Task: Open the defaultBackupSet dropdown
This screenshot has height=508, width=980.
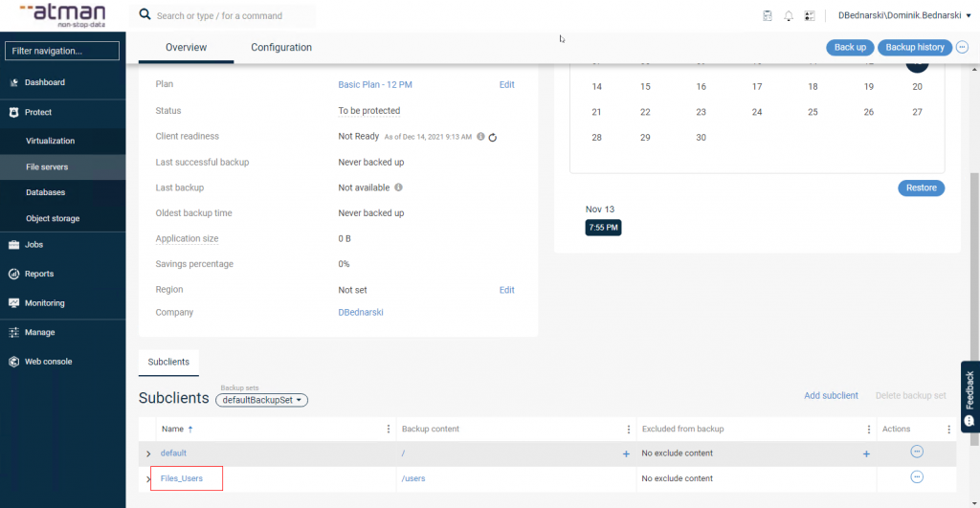Action: coord(261,400)
